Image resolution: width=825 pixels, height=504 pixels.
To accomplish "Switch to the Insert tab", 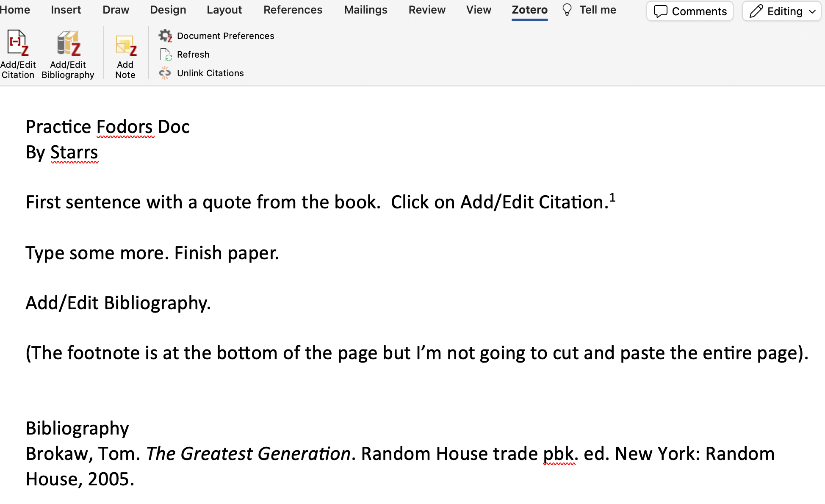I will click(x=66, y=10).
